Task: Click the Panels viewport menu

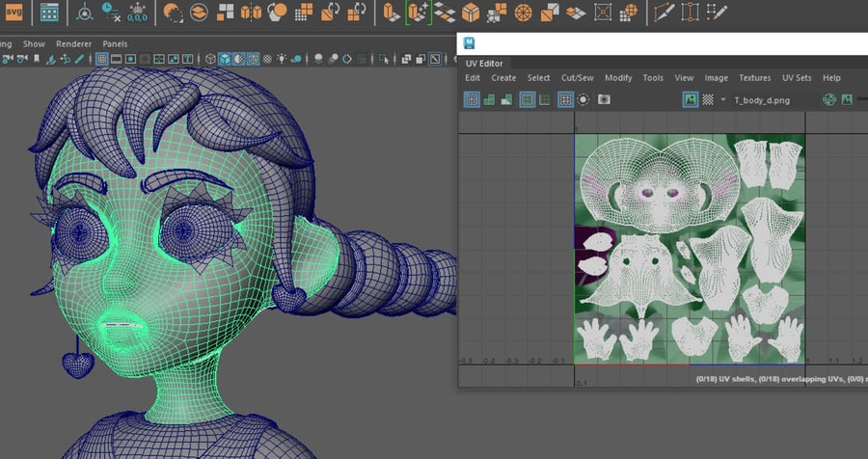Action: 115,44
